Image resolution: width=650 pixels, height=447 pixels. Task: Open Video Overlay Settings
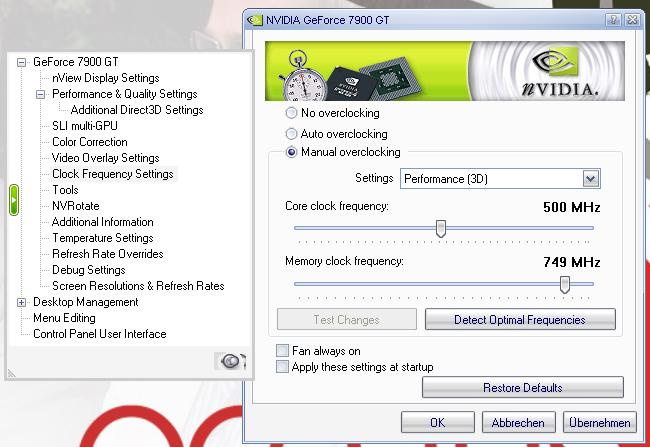(x=106, y=158)
